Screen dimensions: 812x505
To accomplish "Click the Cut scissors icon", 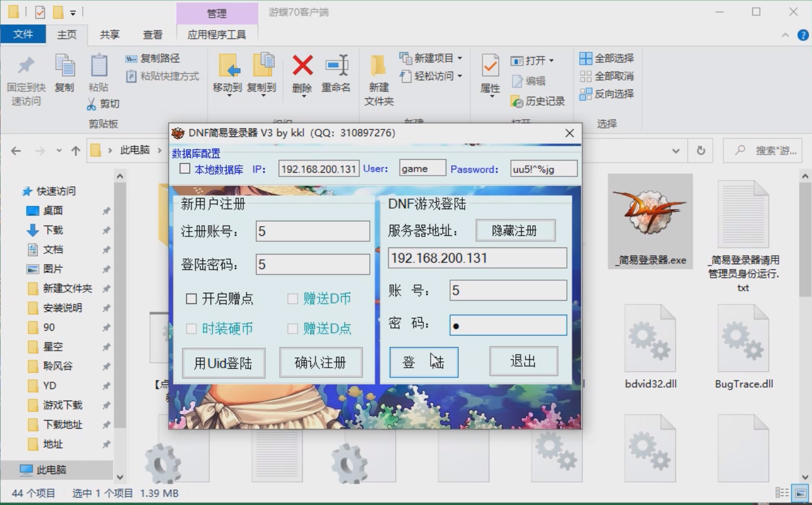I will click(91, 104).
